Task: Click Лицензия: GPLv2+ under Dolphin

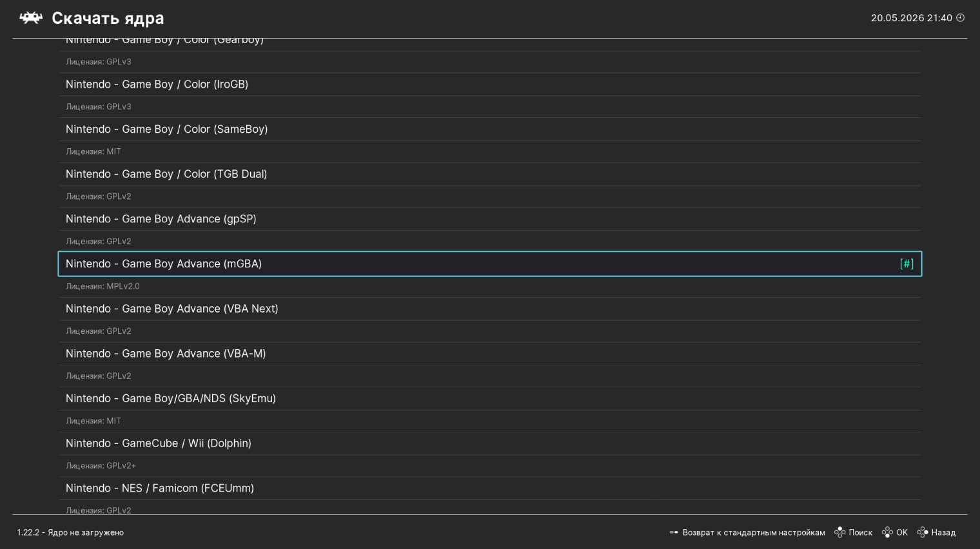Action: pyautogui.click(x=101, y=466)
